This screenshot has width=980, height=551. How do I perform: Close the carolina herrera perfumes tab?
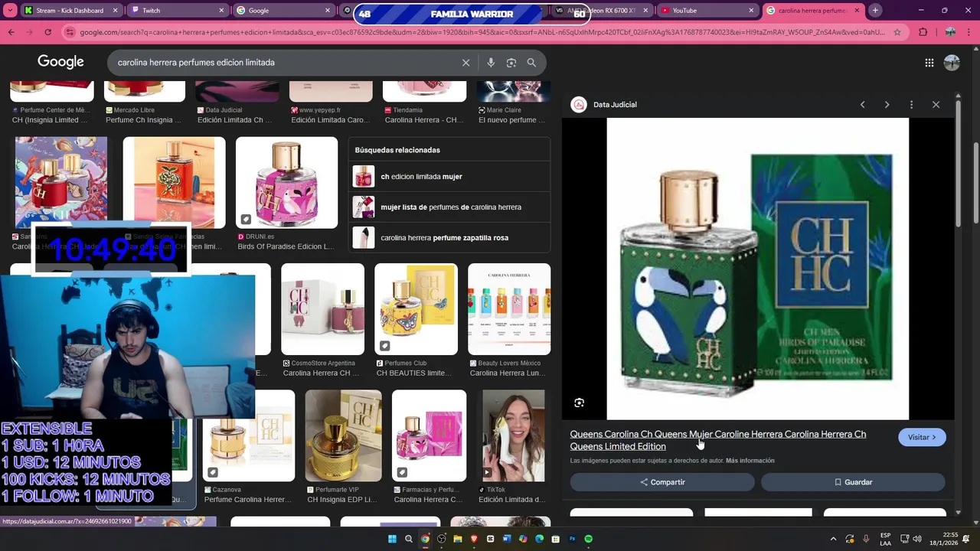(857, 11)
